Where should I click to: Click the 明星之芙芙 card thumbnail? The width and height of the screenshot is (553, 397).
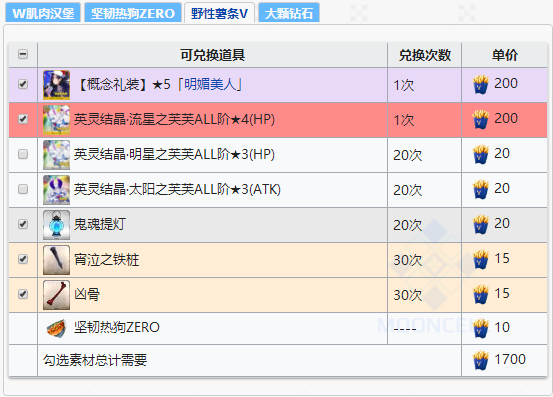pyautogui.click(x=56, y=155)
